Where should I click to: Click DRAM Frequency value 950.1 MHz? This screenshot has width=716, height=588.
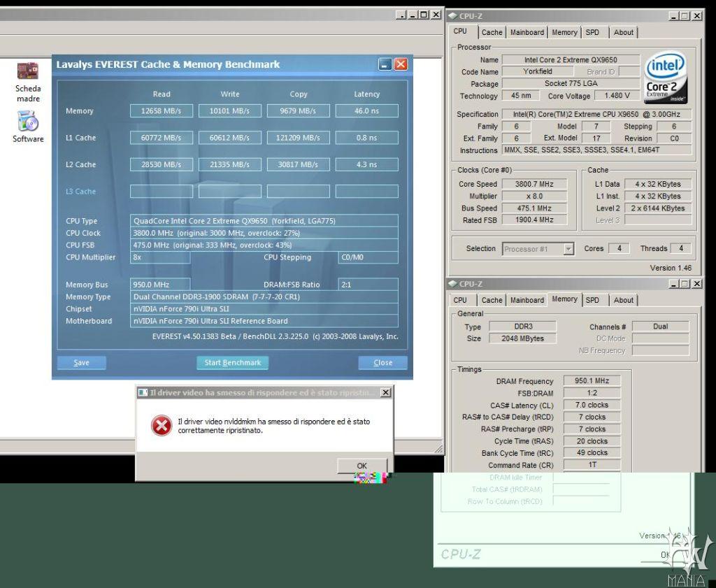[x=592, y=381]
